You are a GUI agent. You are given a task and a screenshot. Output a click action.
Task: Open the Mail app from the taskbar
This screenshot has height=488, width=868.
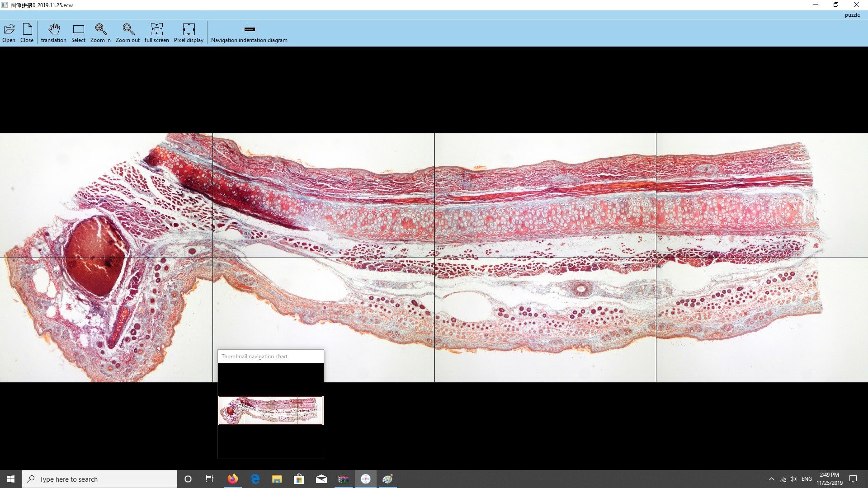tap(321, 479)
